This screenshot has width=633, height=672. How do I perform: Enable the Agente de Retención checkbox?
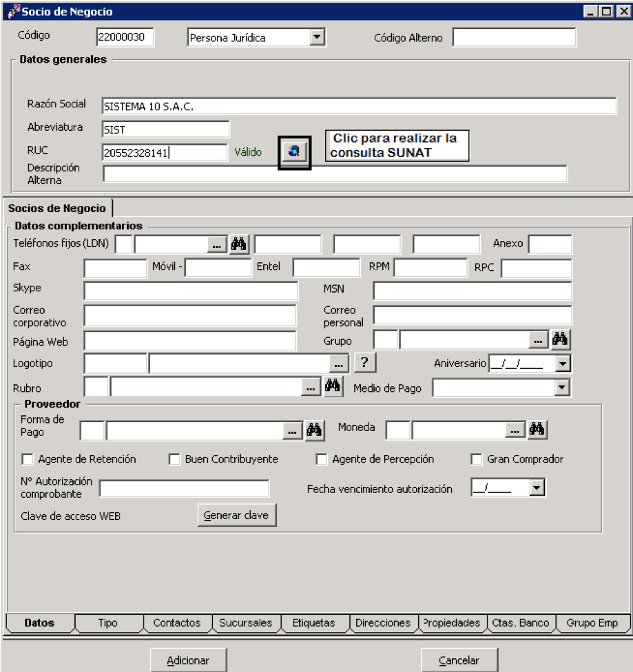(x=28, y=459)
